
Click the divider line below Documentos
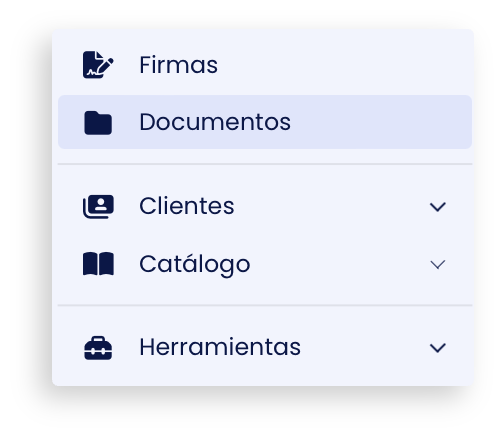click(x=265, y=164)
